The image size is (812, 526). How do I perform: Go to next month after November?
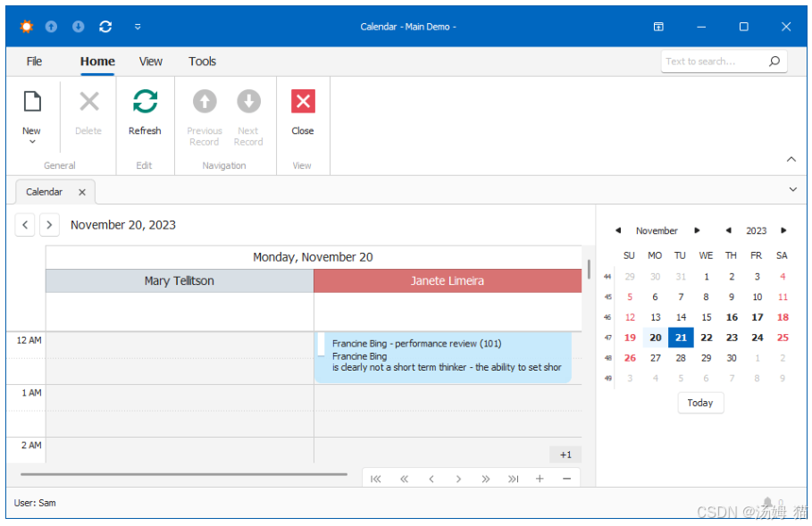(x=697, y=230)
